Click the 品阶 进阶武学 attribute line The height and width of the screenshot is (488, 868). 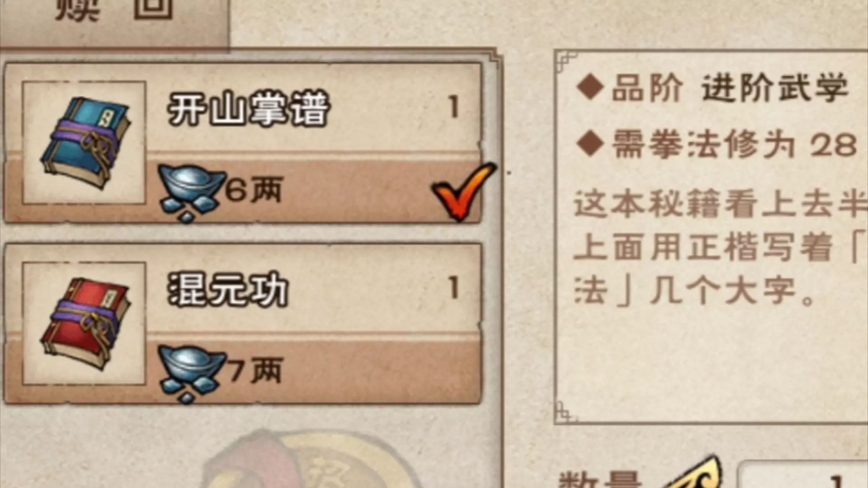point(712,87)
